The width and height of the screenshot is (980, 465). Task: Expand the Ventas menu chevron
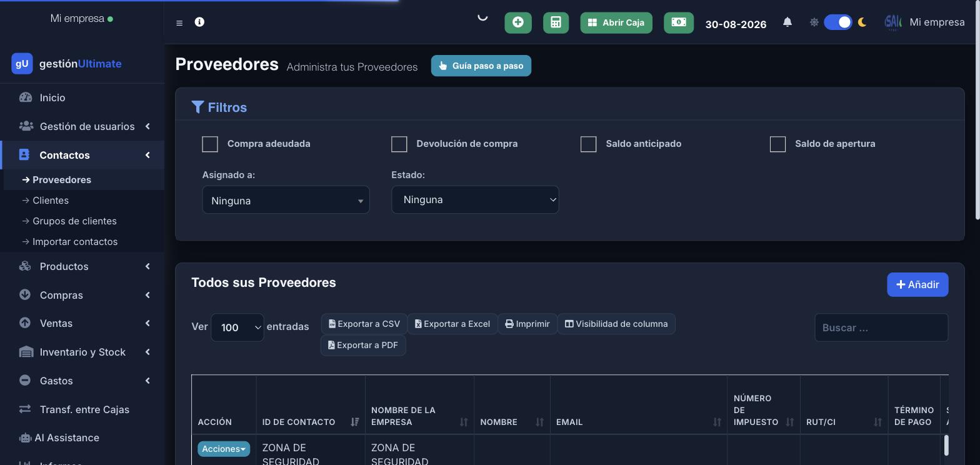(x=147, y=323)
